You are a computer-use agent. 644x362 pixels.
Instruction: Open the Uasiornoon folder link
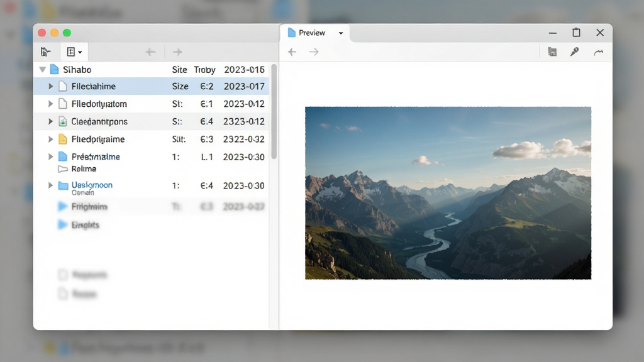[x=92, y=185]
